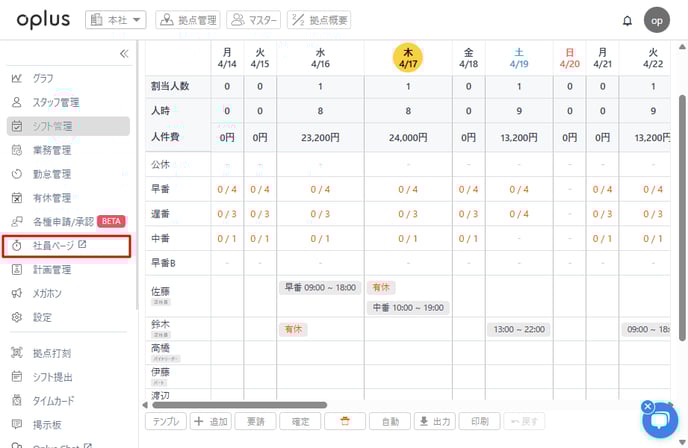The width and height of the screenshot is (688, 448).
Task: Open the notification bell
Action: pyautogui.click(x=627, y=20)
